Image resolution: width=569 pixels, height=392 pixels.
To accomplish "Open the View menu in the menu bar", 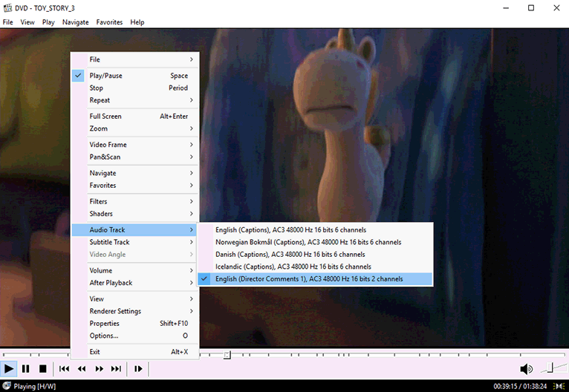I will (x=27, y=22).
